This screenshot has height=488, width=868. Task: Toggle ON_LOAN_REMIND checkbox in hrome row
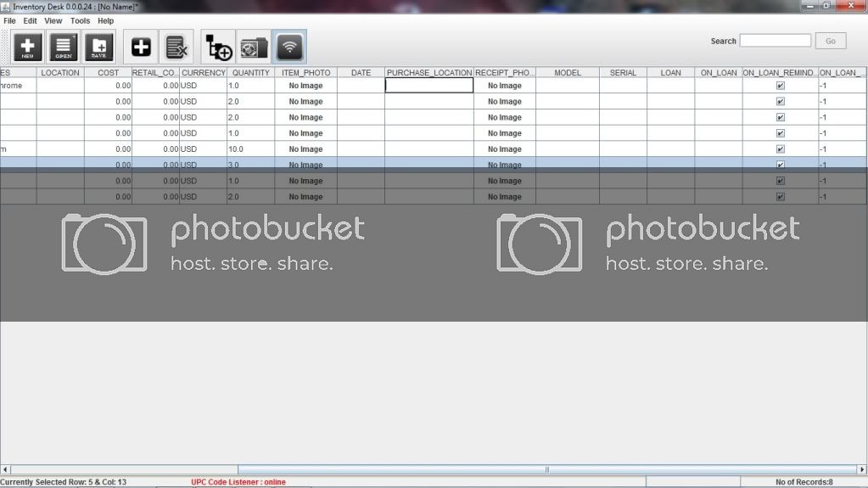780,86
